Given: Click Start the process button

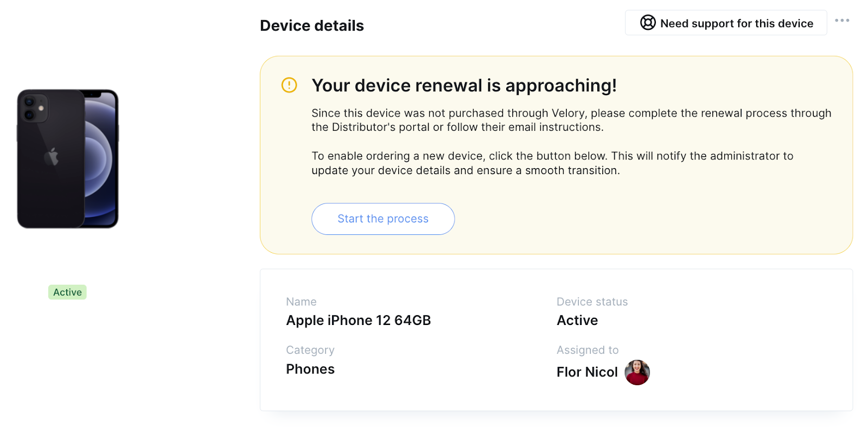Looking at the screenshot, I should (383, 219).
